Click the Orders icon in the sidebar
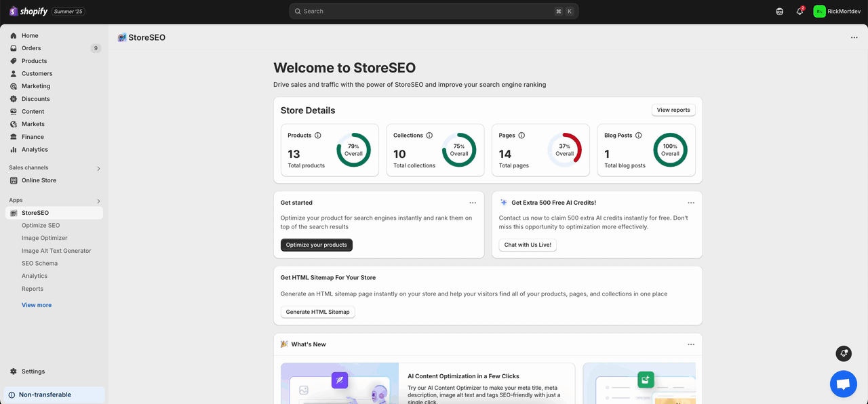868x404 pixels. (14, 48)
